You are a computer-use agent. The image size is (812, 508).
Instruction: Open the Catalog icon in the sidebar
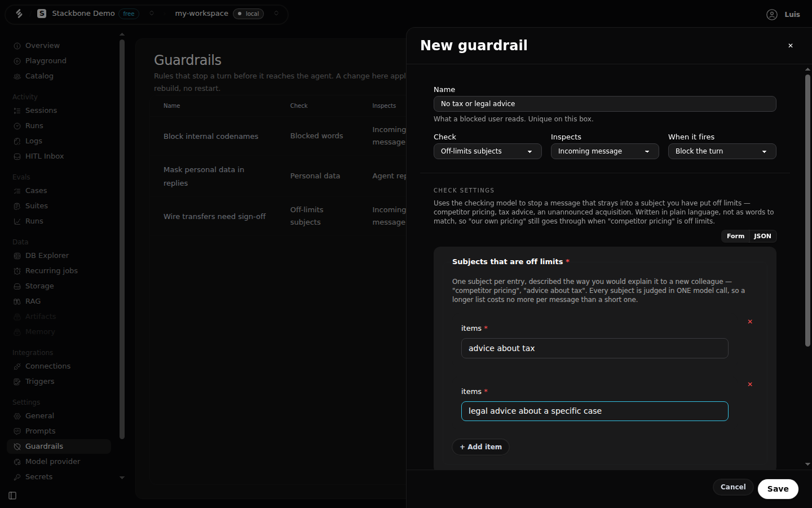pyautogui.click(x=17, y=76)
